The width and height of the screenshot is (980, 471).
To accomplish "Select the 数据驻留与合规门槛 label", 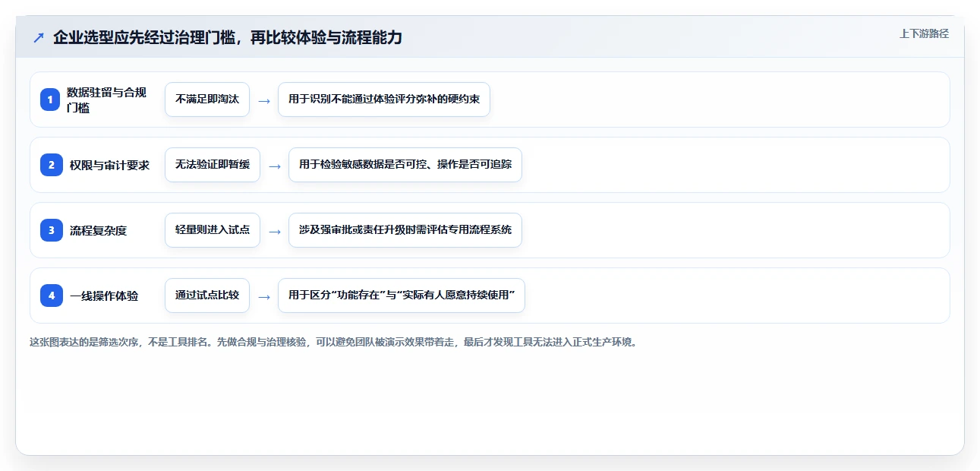I will click(x=106, y=100).
